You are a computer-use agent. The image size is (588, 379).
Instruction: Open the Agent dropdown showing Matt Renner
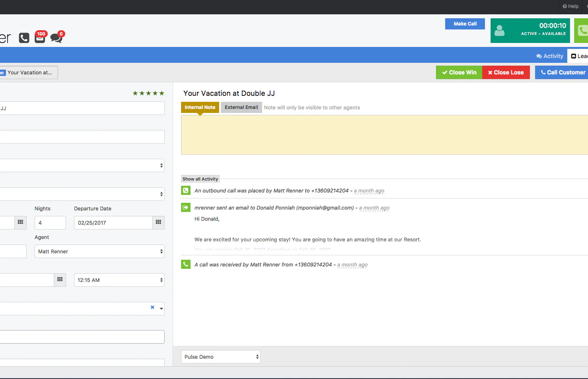[x=99, y=251]
